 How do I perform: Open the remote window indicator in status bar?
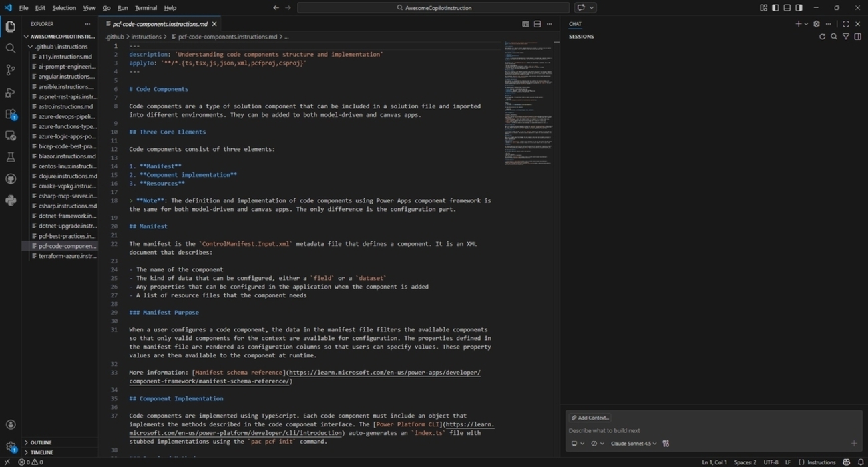7,462
